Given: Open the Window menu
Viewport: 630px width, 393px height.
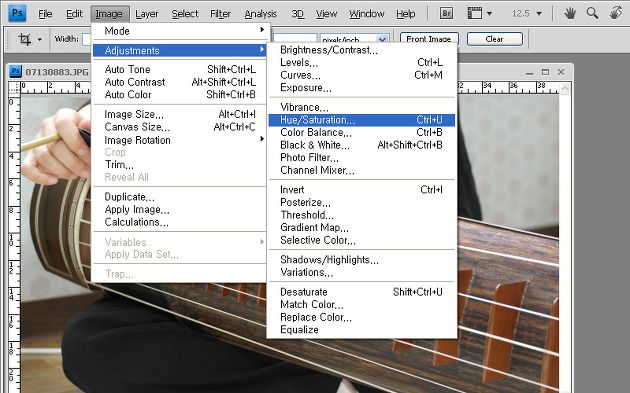Looking at the screenshot, I should click(366, 14).
